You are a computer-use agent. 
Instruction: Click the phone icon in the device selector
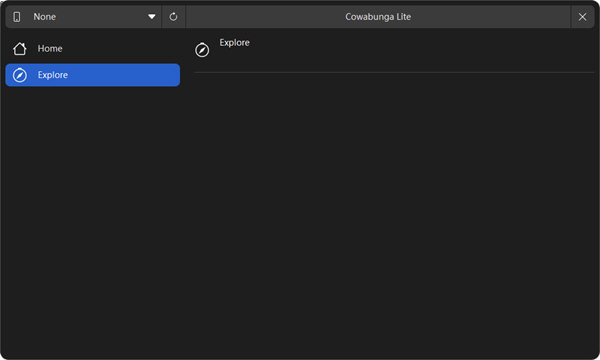point(17,17)
